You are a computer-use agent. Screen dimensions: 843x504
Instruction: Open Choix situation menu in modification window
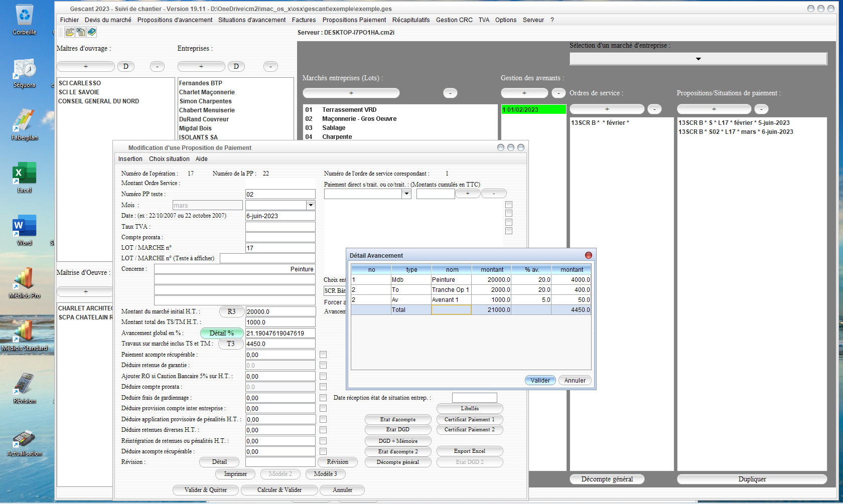[169, 159]
